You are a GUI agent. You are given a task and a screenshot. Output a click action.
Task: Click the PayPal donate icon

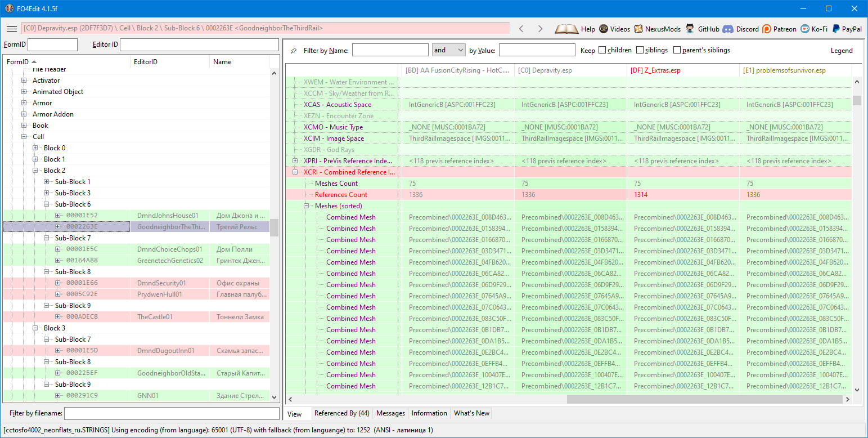(x=836, y=29)
